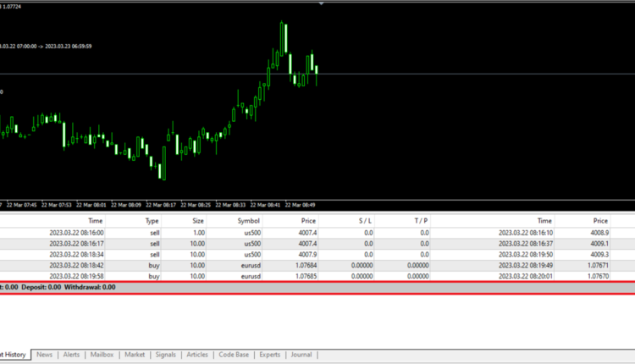Click the chart shift triangle marker
The width and height of the screenshot is (635, 364).
321,3
